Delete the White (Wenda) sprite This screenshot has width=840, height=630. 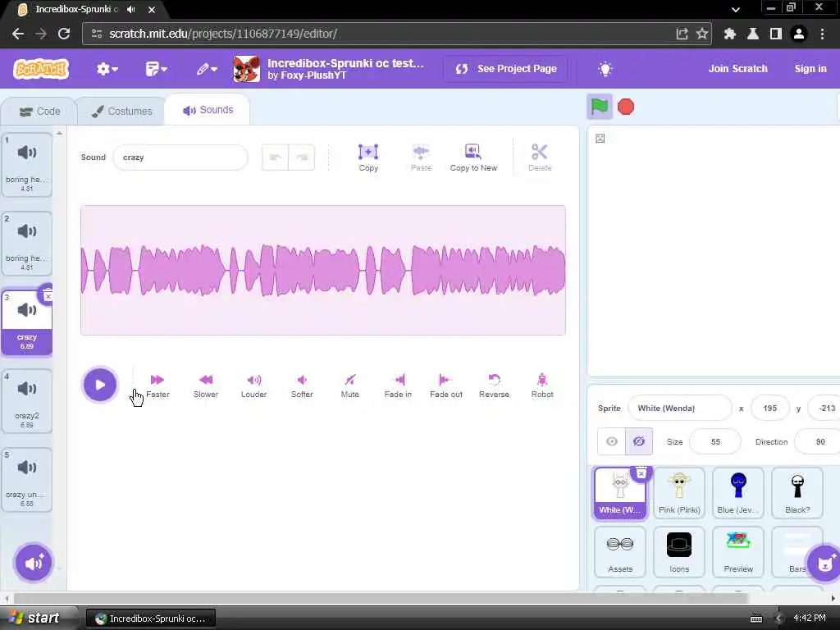pyautogui.click(x=641, y=474)
